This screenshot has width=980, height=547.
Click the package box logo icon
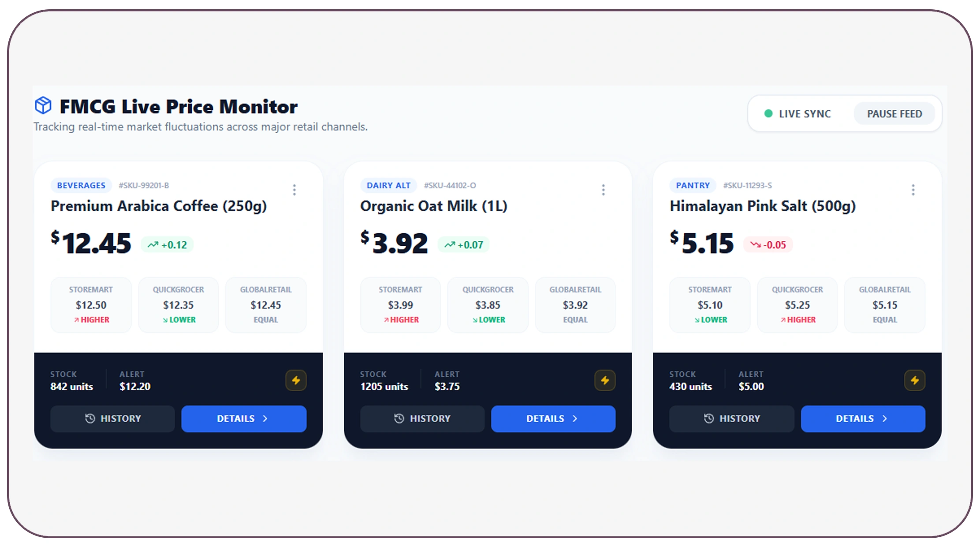[x=43, y=105]
